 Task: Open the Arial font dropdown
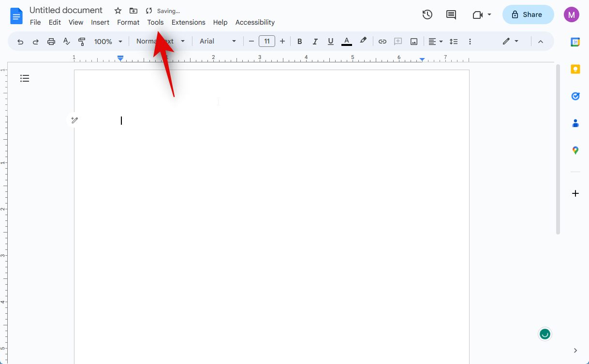(218, 42)
